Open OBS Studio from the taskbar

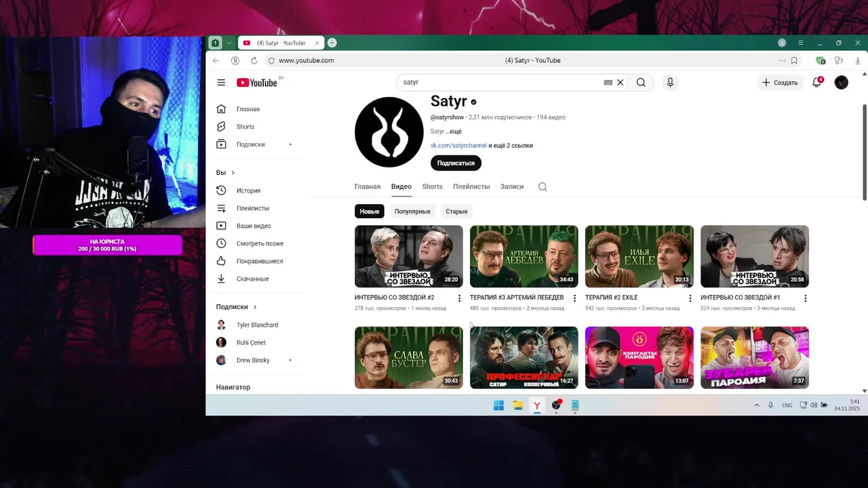point(556,405)
